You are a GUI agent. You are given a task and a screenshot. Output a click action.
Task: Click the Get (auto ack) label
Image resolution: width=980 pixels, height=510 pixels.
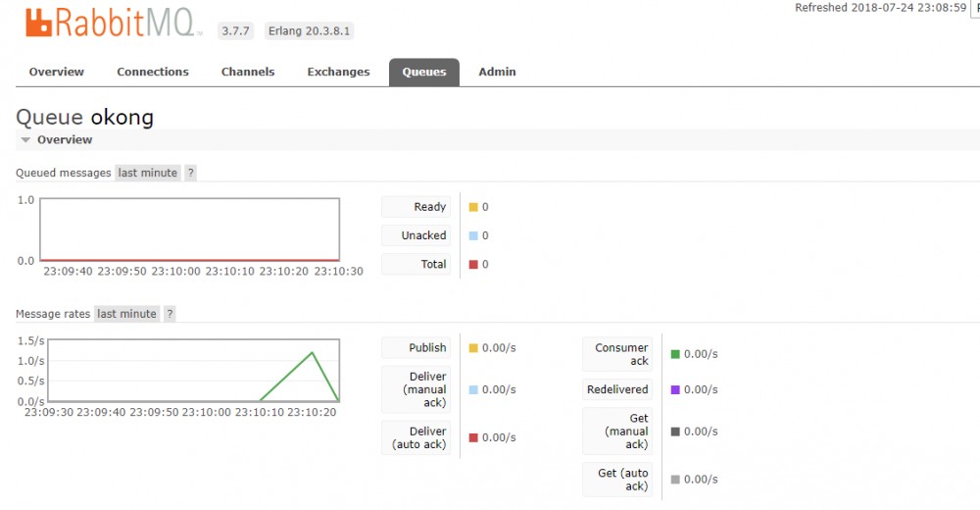click(x=617, y=480)
